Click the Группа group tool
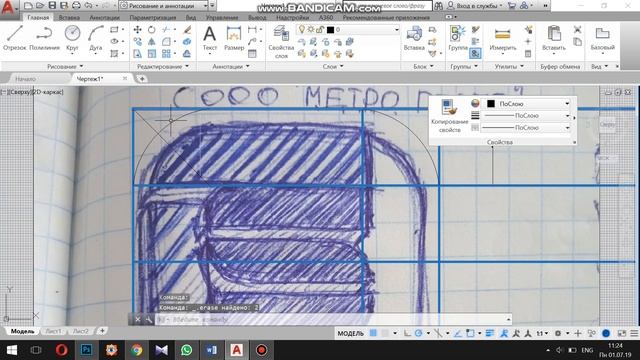 458,38
